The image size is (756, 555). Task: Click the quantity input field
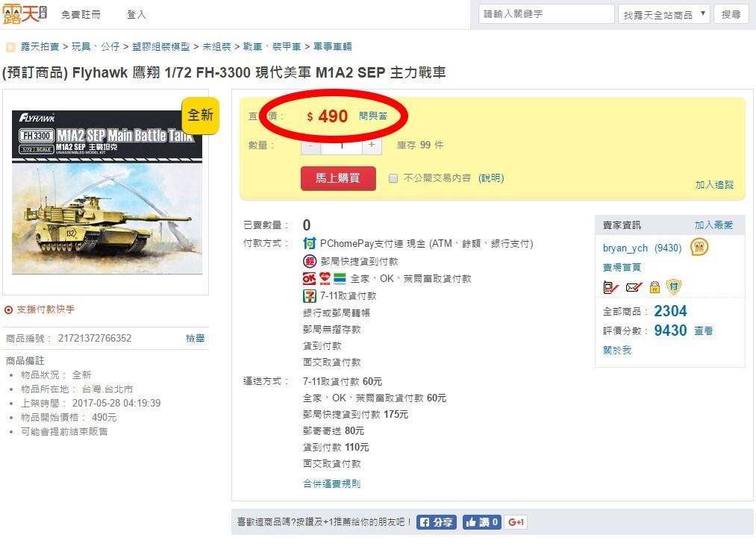tap(341, 145)
